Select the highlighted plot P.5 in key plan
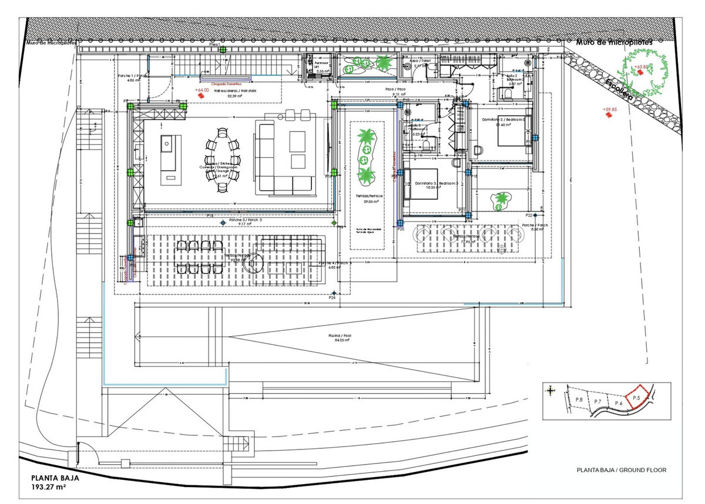 (x=639, y=397)
